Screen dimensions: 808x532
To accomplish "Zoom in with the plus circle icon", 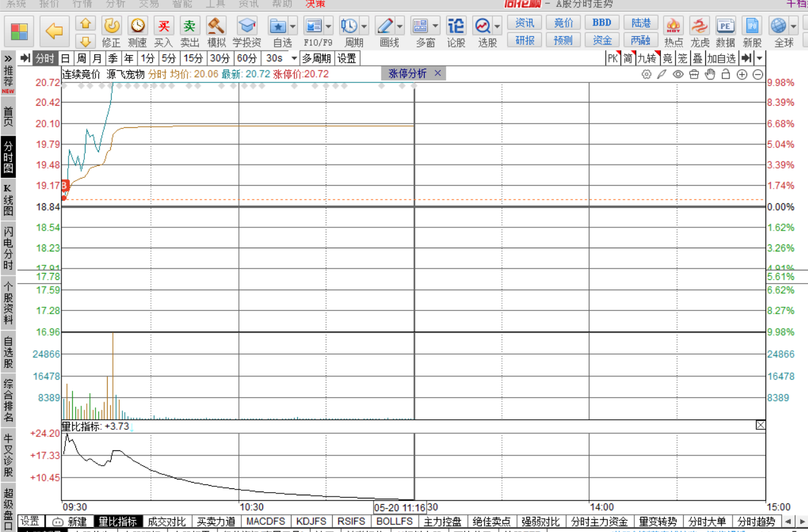I will point(741,74).
